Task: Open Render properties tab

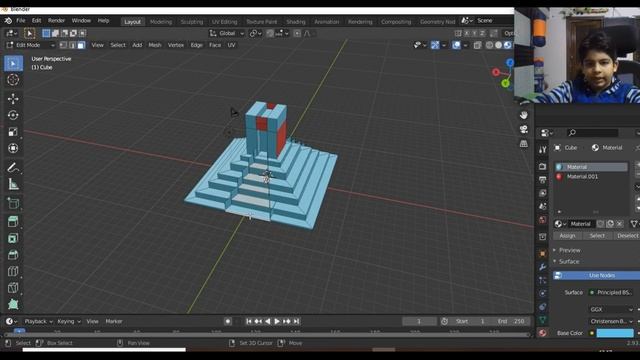Action: click(x=542, y=167)
